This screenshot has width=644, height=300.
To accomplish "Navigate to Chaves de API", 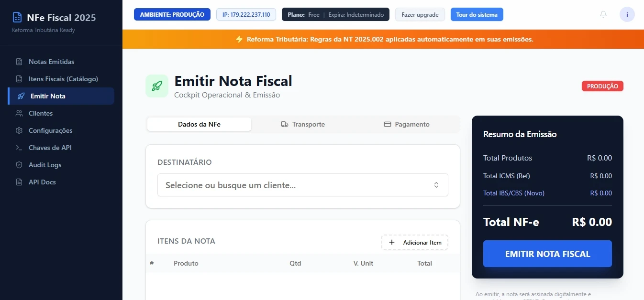I will point(50,148).
